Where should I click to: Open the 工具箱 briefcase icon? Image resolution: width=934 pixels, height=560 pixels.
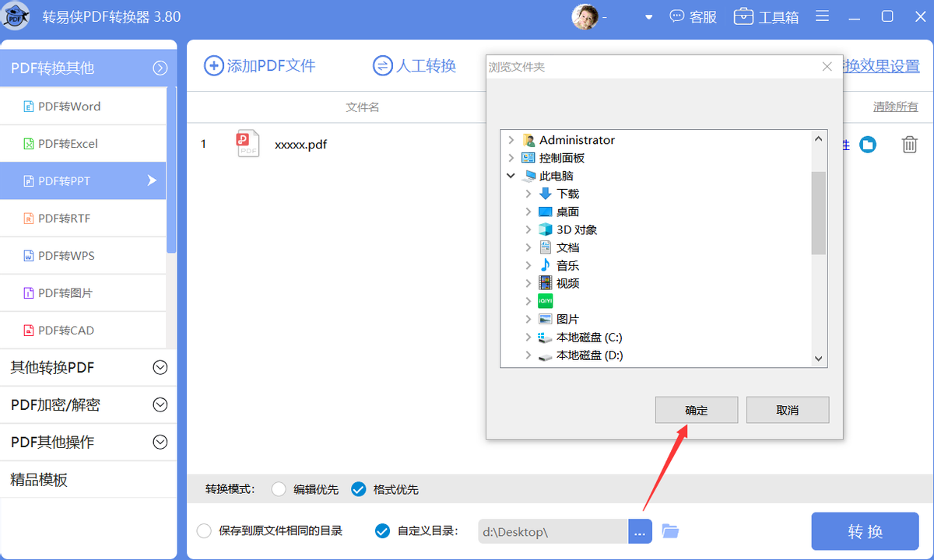click(x=744, y=16)
